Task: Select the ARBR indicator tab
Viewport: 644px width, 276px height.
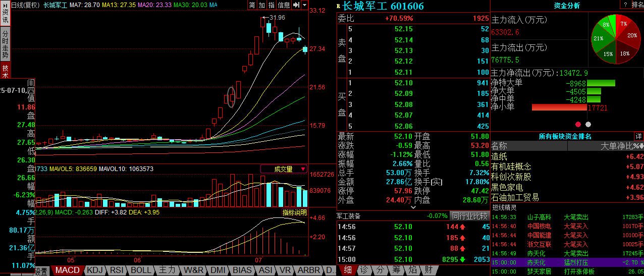Action: pos(308,270)
